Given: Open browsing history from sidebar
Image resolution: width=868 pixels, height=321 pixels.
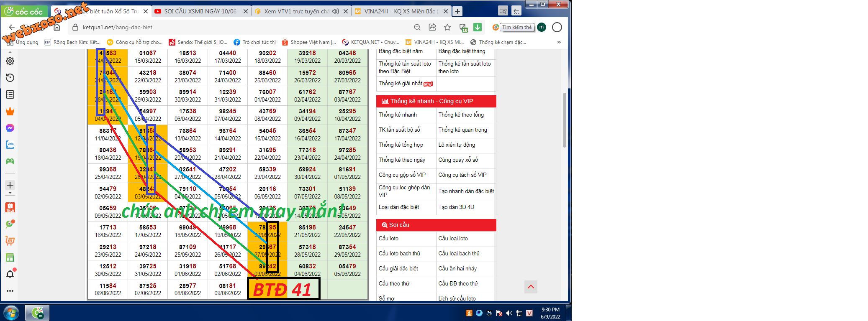Looking at the screenshot, I should point(10,78).
